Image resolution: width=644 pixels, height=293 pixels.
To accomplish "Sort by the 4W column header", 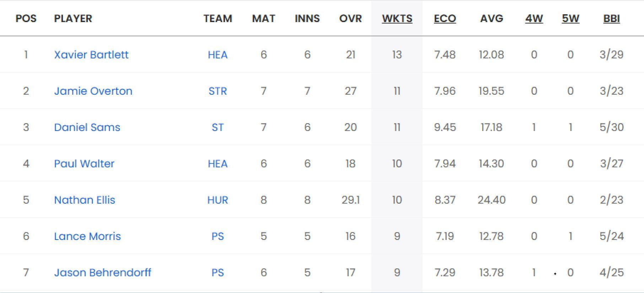I will point(534,19).
